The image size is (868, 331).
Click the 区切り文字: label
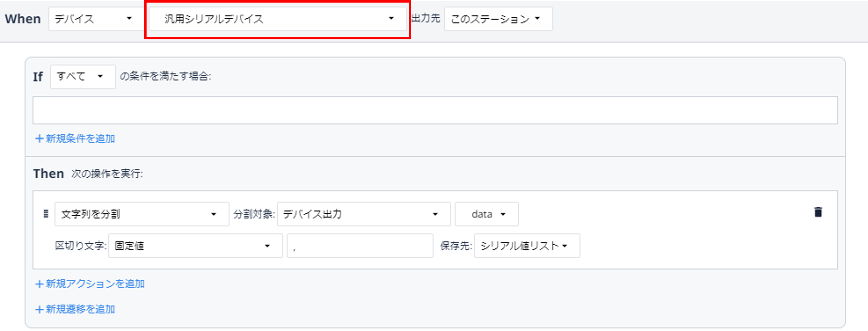tap(81, 246)
